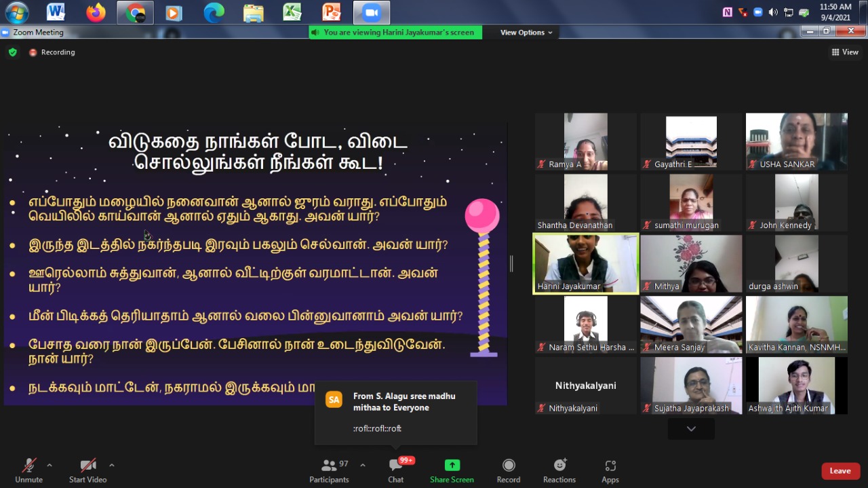868x488 pixels.
Task: Click the divider handle beside shared screen
Action: click(511, 264)
